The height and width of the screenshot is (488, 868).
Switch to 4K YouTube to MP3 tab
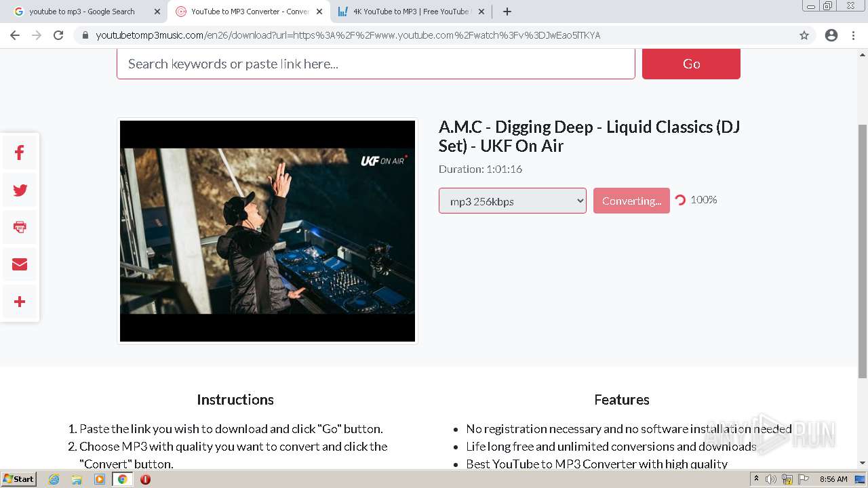(410, 12)
